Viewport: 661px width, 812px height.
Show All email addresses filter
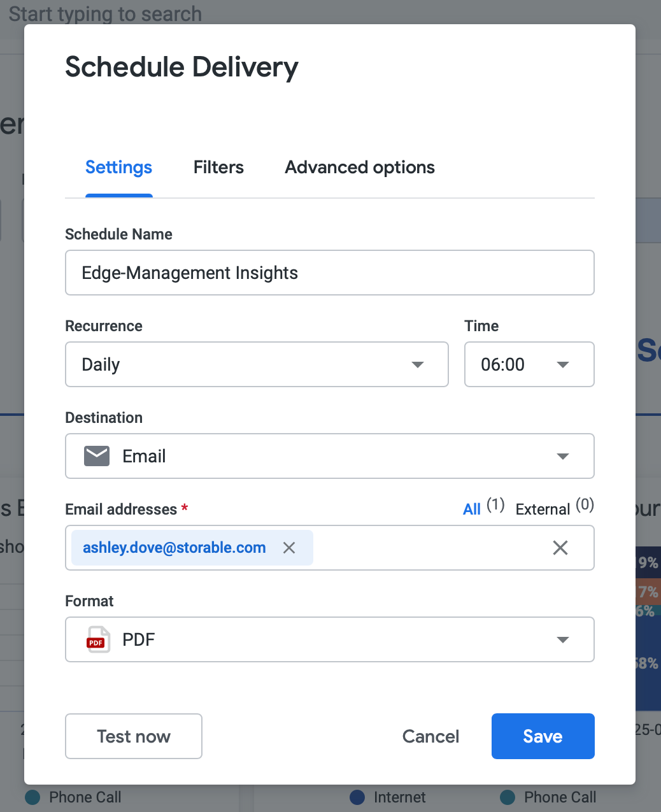pos(472,509)
